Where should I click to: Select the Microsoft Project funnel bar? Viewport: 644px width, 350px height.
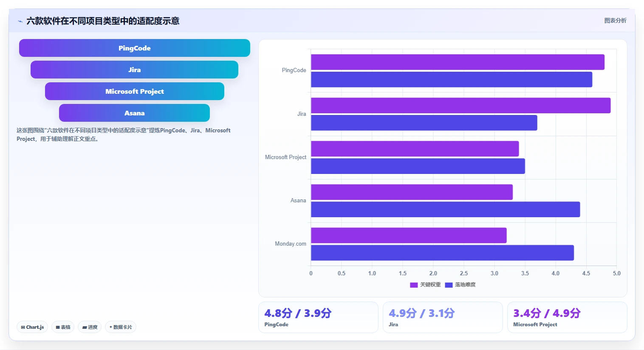point(135,91)
